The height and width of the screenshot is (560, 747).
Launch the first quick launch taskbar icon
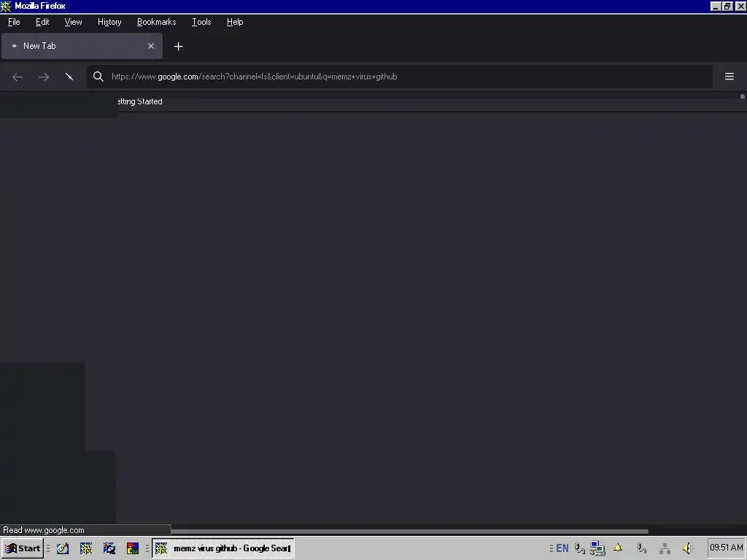[x=63, y=548]
